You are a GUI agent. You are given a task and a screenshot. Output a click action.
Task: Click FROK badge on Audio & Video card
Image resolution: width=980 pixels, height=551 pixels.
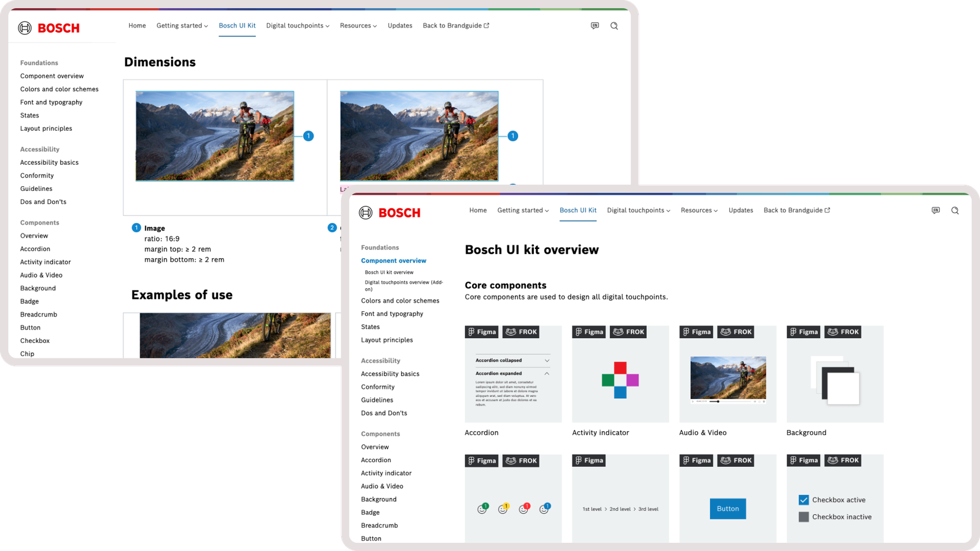tap(736, 332)
